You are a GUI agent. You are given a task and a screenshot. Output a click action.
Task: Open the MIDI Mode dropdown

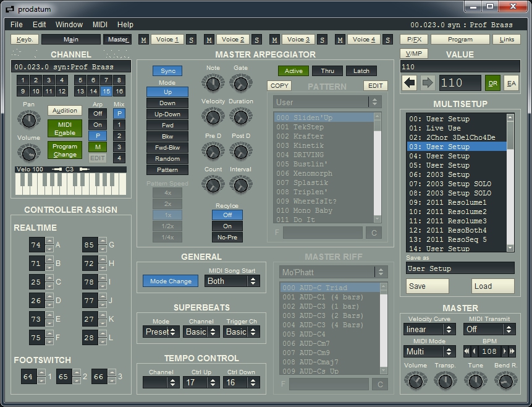pyautogui.click(x=429, y=351)
